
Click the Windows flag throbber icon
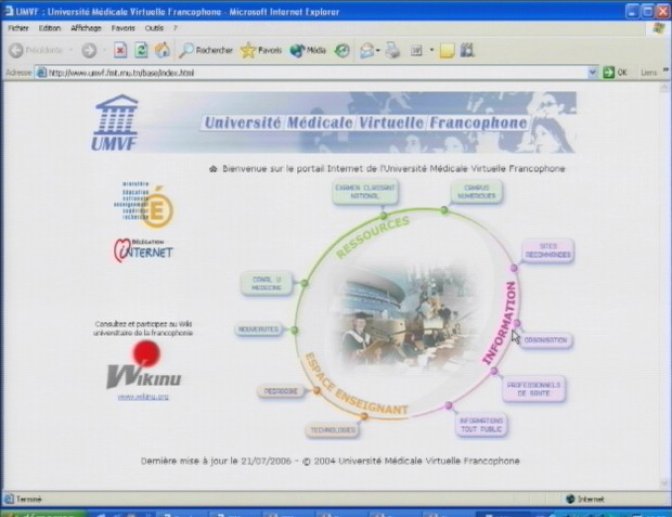(x=657, y=29)
